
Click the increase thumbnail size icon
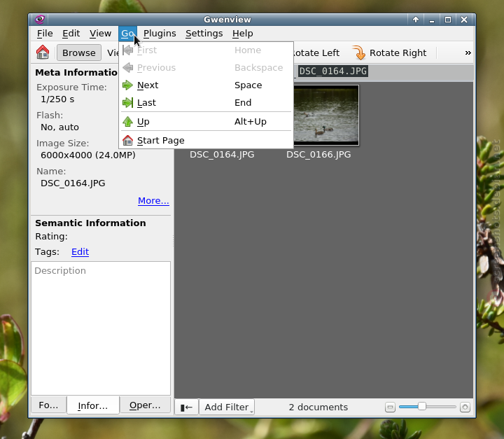pos(465,407)
